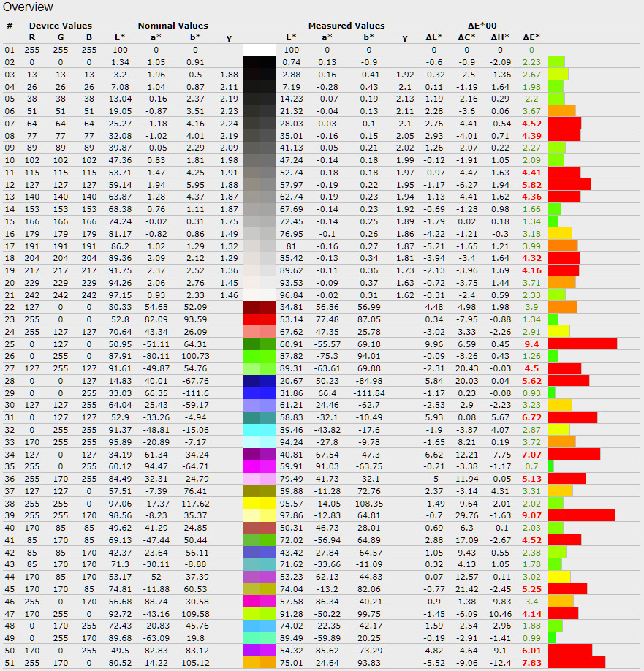Screen dimensions: 644x671
Task: Click the Overview heading
Action: (x=29, y=7)
